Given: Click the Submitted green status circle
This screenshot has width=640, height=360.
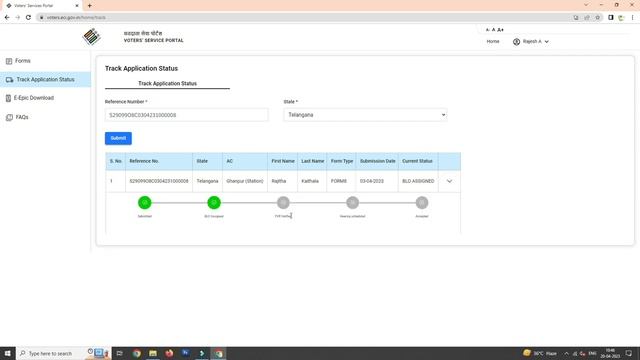Looking at the screenshot, I should coord(144,202).
